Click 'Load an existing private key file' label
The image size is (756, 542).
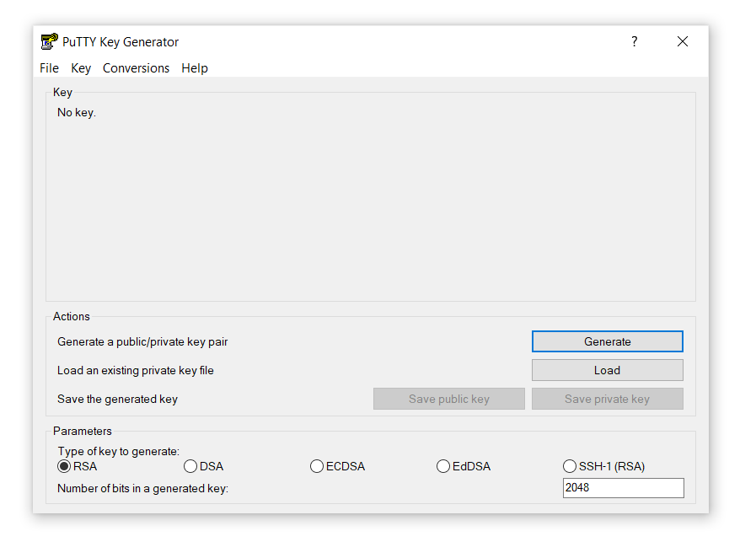tap(136, 370)
